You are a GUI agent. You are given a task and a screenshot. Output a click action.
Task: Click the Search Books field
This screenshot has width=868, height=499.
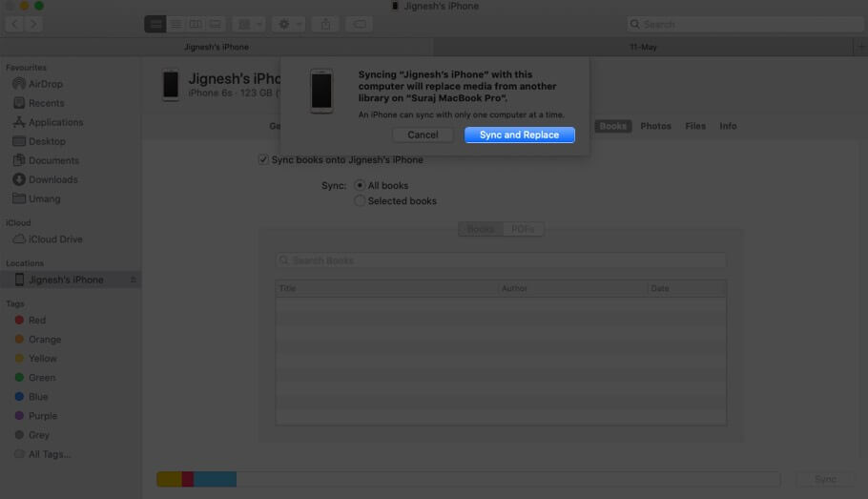501,260
